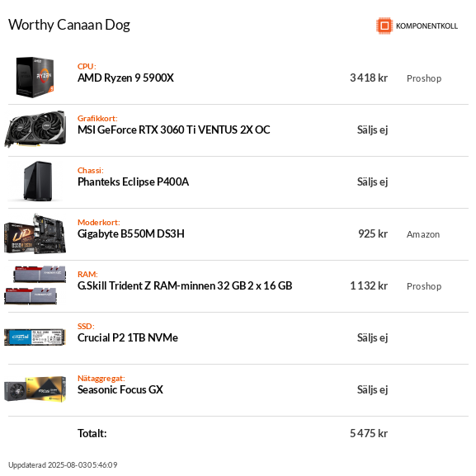476x476 pixels.
Task: Open the Gigabyte B550M DS3H name link
Action: 131,233
